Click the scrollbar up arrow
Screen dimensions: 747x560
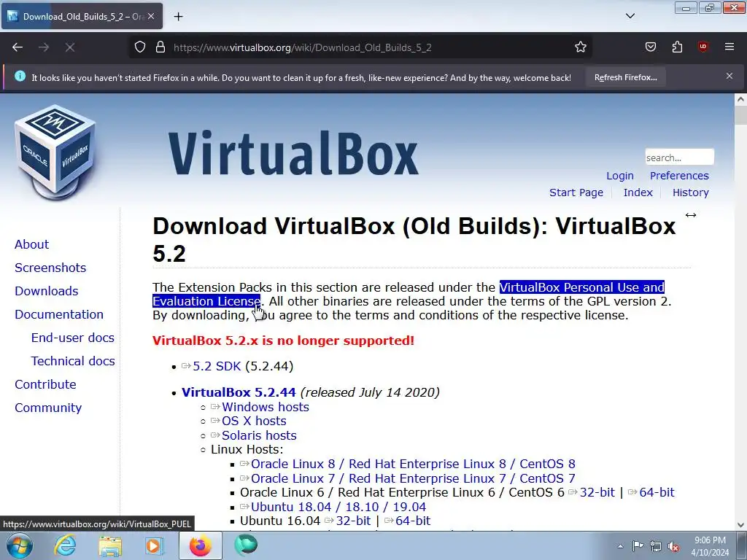740,99
